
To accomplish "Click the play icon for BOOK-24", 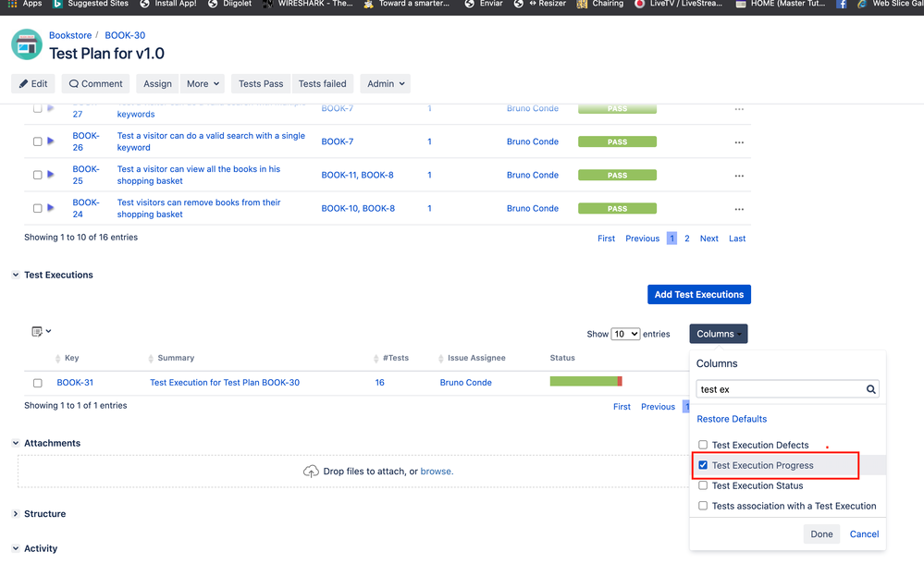I will 51,208.
